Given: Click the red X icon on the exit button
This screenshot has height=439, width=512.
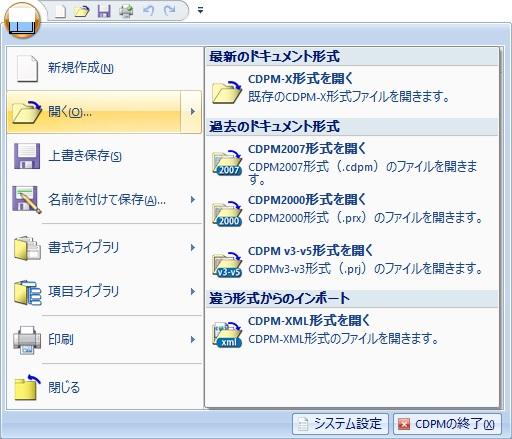Looking at the screenshot, I should (404, 424).
